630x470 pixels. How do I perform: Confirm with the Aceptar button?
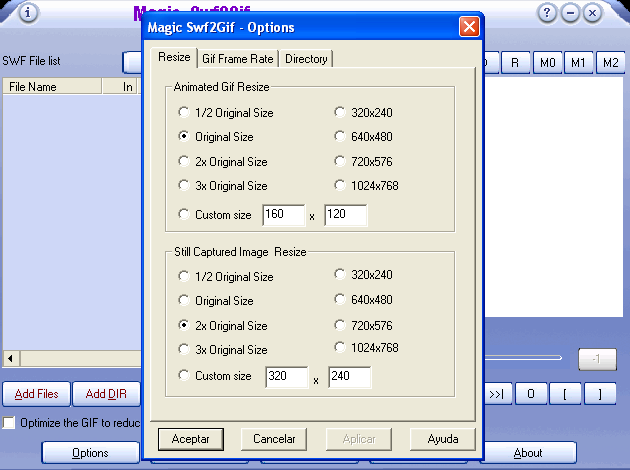tap(191, 439)
